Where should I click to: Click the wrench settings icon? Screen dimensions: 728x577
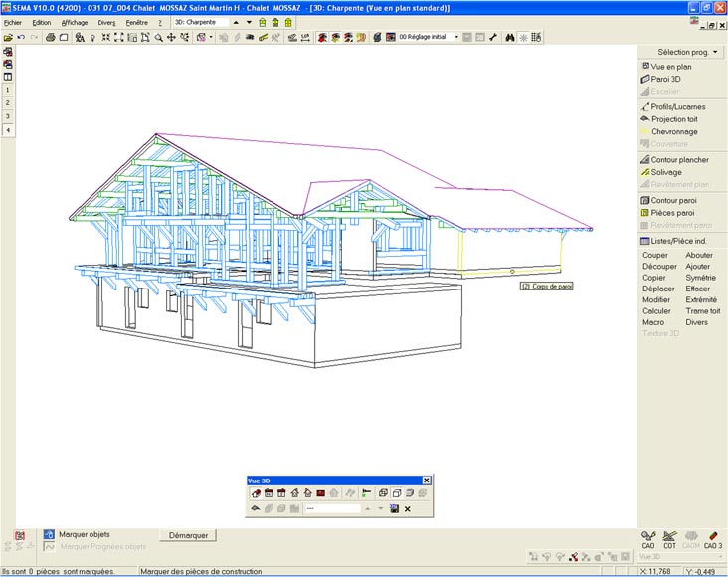pyautogui.click(x=493, y=37)
